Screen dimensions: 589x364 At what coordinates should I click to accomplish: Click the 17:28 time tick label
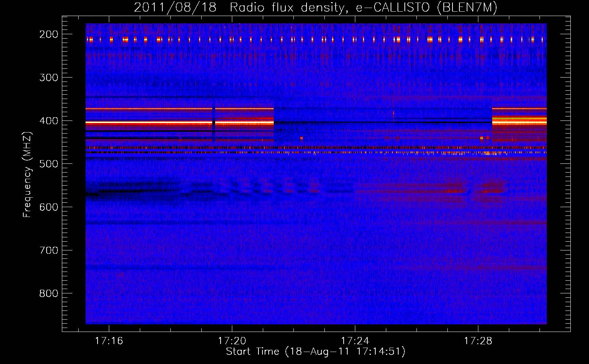478,341
